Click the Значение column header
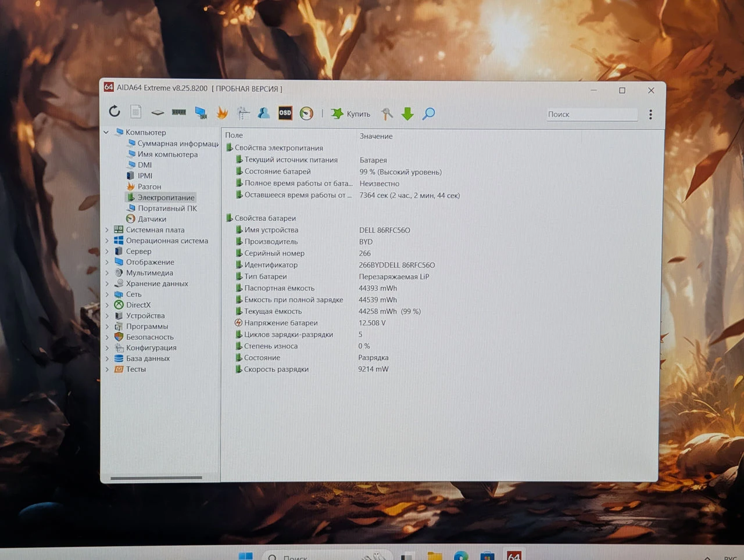Viewport: 744px width, 560px height. pyautogui.click(x=376, y=136)
